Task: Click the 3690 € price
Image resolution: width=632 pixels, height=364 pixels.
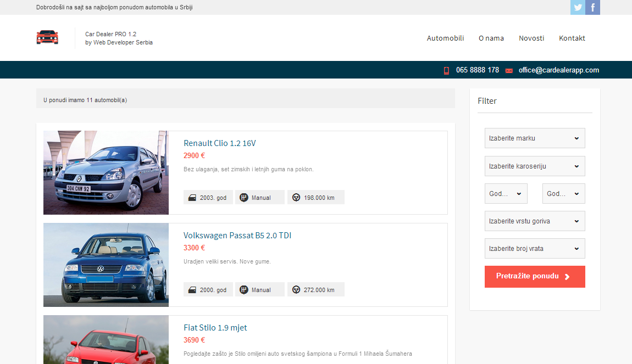Action: [x=195, y=340]
